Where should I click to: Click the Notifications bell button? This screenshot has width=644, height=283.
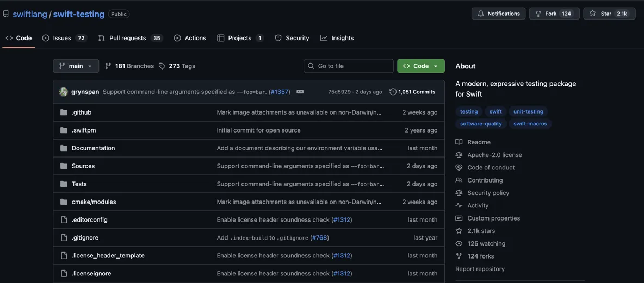[x=498, y=14]
